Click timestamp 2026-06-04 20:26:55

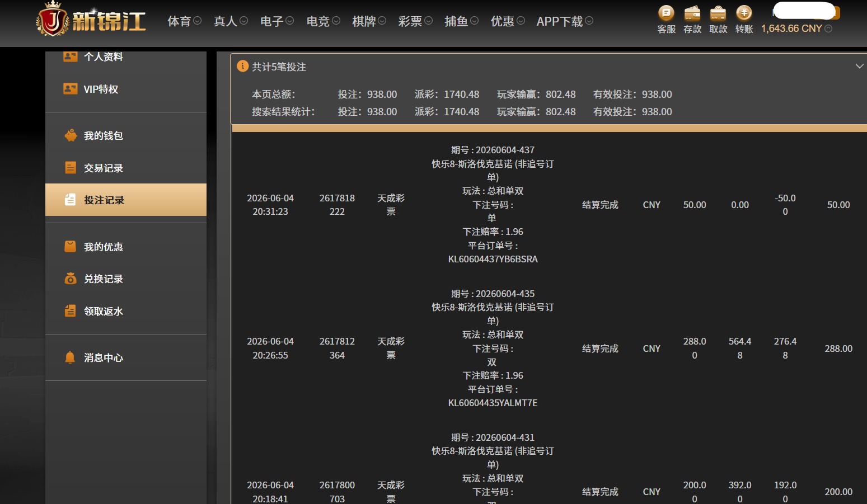coord(270,348)
